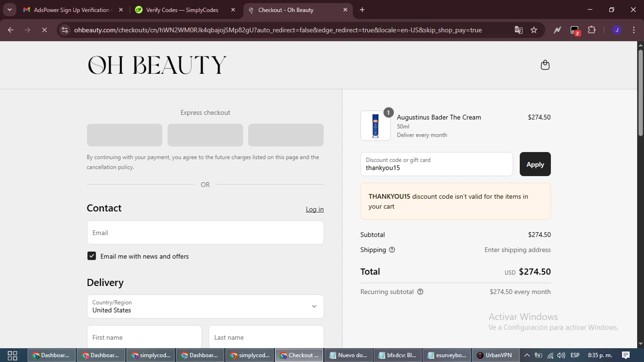Viewport: 644px width, 362px height.
Task: Close the AdsPower Sign Up Verification tab
Action: coord(121,10)
